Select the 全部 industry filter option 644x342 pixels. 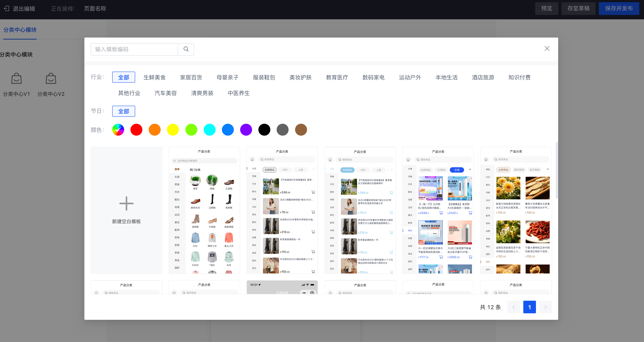[x=123, y=77]
